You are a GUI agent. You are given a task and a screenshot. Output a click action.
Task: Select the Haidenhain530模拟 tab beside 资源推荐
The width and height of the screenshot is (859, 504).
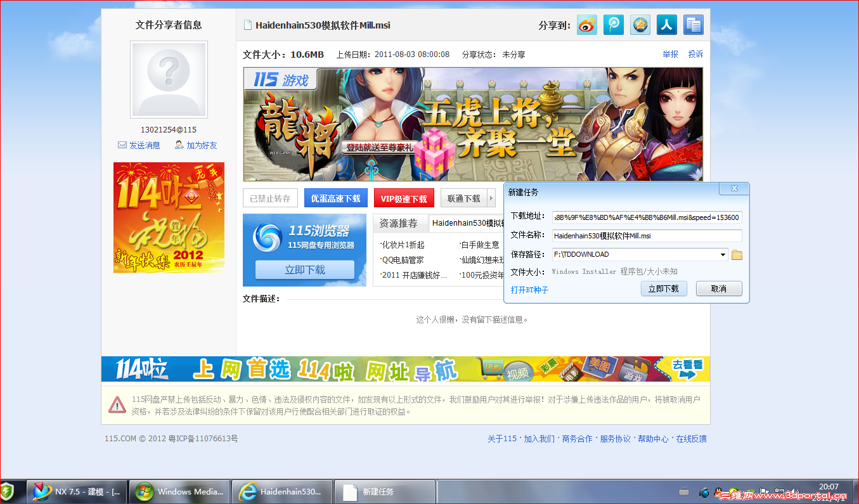(x=468, y=224)
